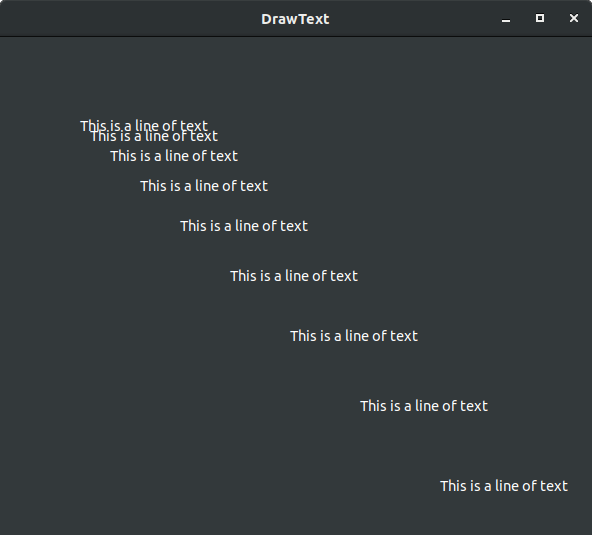This screenshot has width=592, height=535.
Task: Click word "line" in sixth line from top
Action: pos(296,276)
